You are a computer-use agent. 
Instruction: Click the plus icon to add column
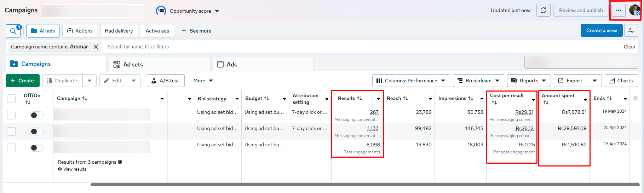point(636,98)
